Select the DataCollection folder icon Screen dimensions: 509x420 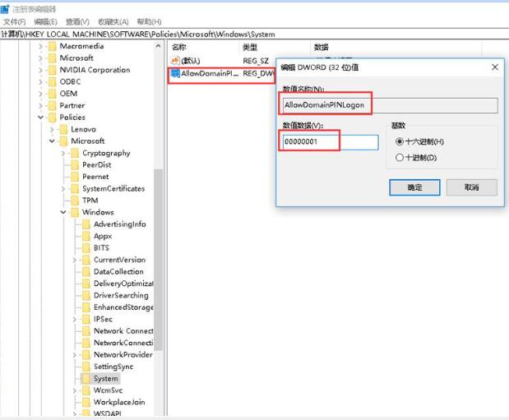tap(86, 272)
